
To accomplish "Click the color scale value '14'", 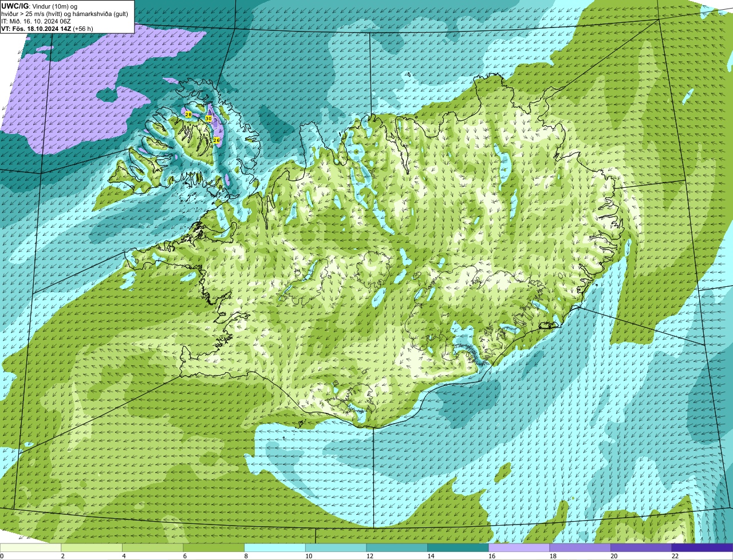I will (x=431, y=556).
